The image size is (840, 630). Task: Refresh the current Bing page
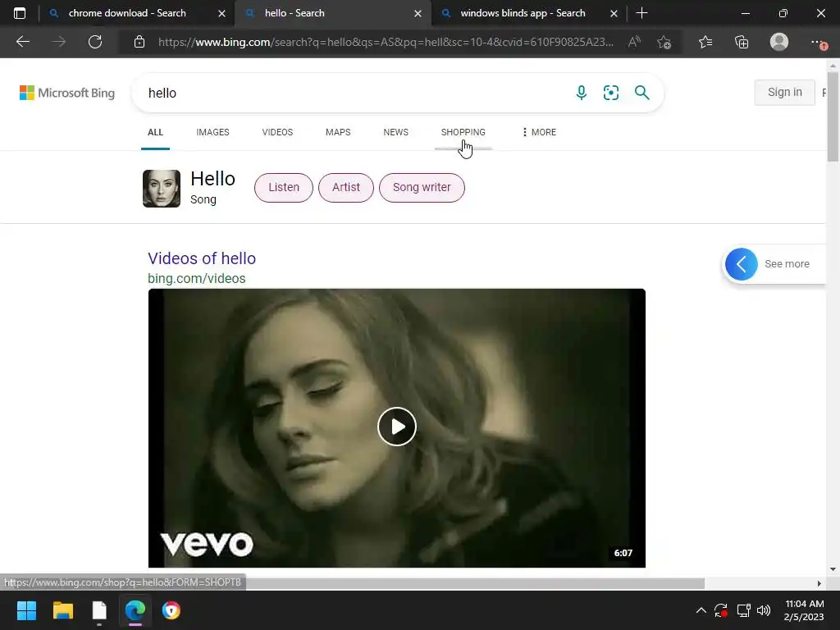[95, 42]
